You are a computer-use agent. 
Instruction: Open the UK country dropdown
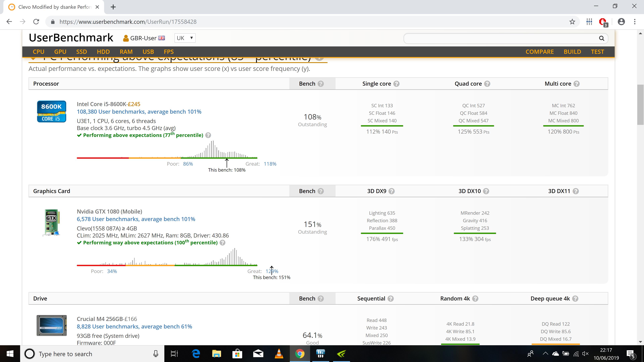click(x=185, y=38)
